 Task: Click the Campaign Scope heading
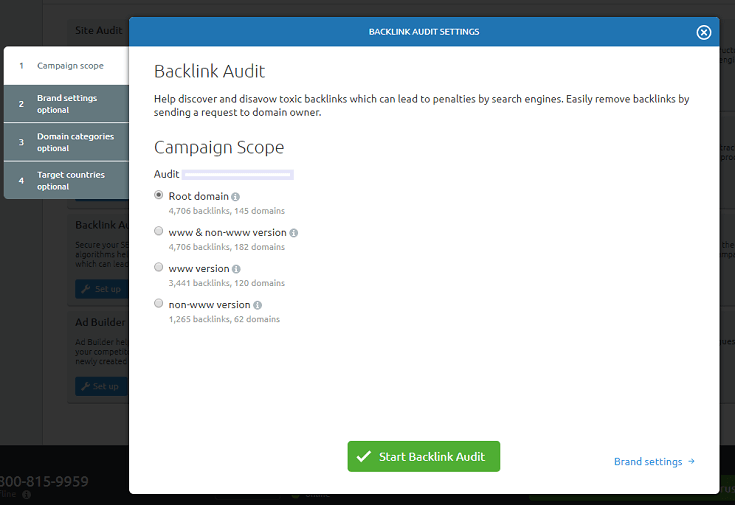(x=219, y=148)
